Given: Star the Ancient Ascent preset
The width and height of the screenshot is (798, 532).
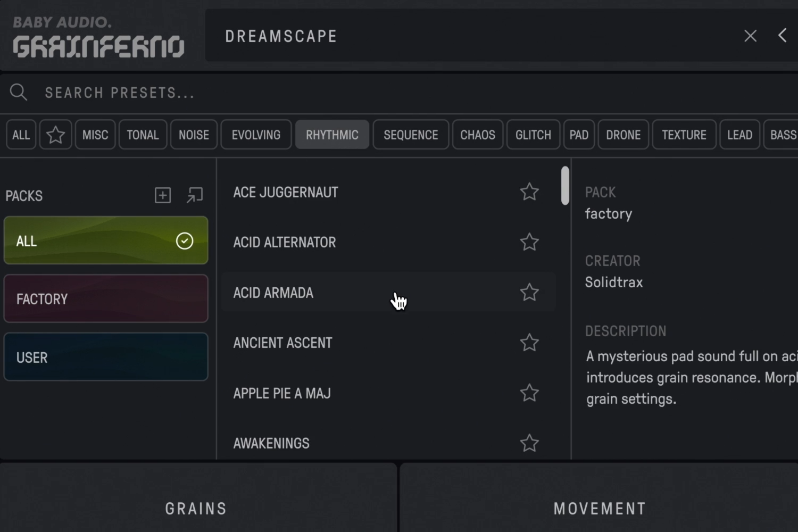Looking at the screenshot, I should 529,343.
